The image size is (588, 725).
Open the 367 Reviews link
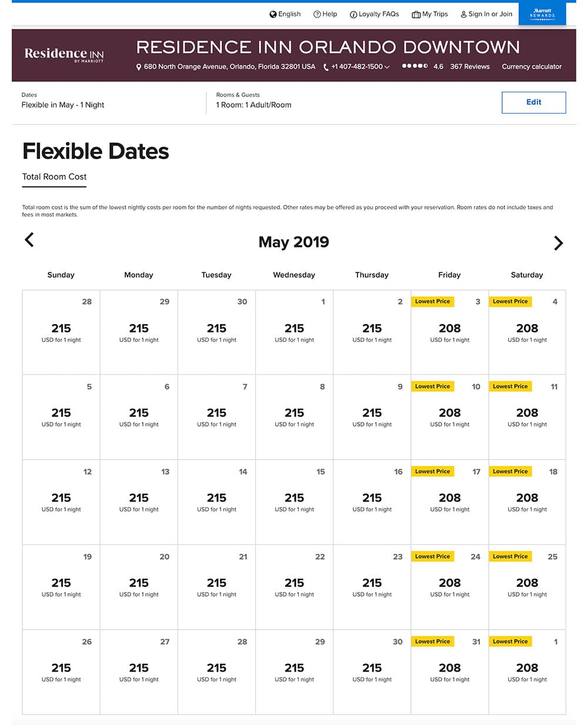tap(470, 66)
